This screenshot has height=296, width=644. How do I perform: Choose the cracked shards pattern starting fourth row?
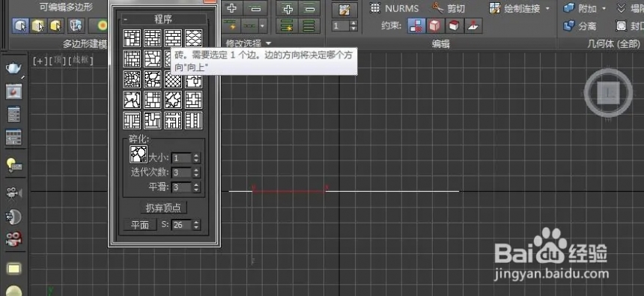coord(132,100)
